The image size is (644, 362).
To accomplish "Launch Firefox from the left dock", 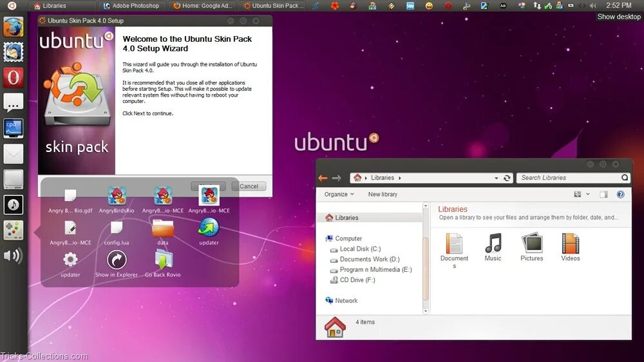I will pyautogui.click(x=13, y=27).
